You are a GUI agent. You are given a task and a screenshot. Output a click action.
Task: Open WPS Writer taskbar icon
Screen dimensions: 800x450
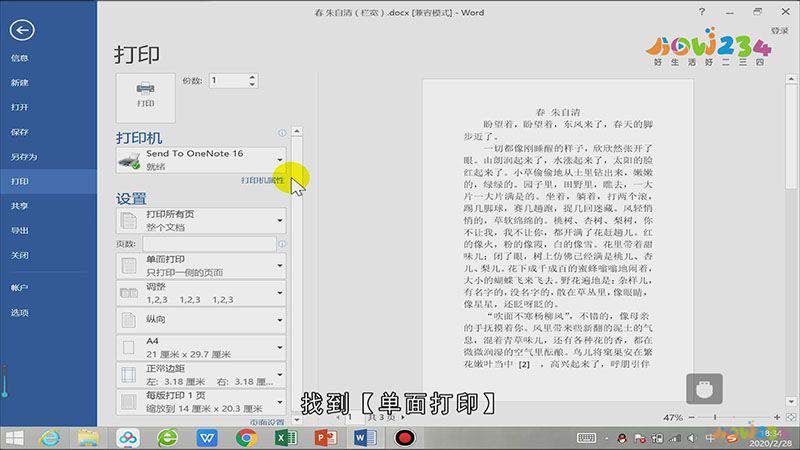click(x=207, y=438)
